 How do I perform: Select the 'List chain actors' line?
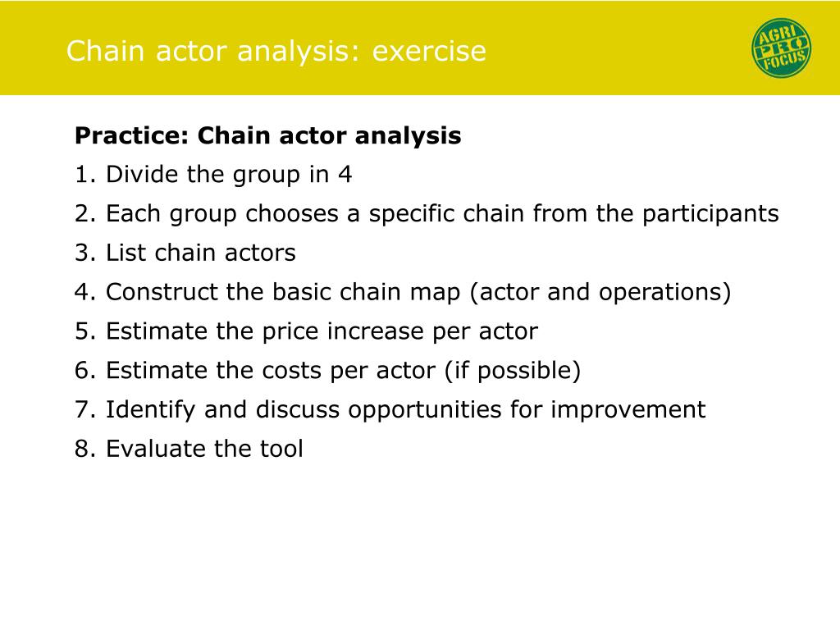[185, 253]
